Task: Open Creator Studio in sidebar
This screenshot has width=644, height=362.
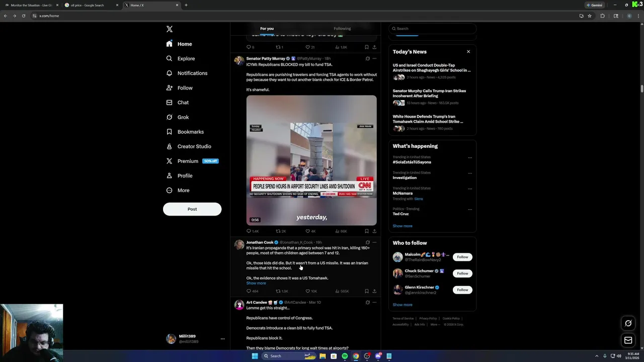Action: (x=188, y=146)
